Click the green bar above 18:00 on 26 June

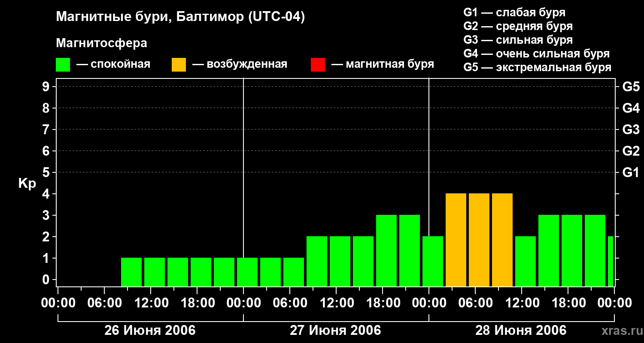[201, 272]
